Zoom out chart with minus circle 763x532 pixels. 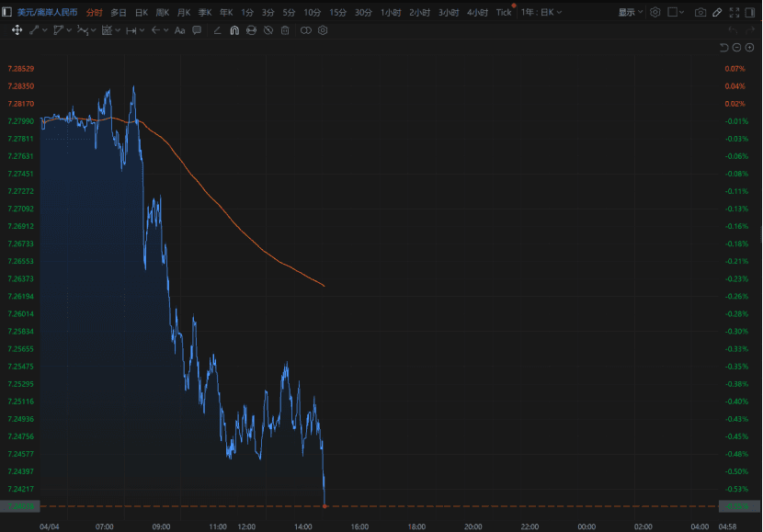[736, 47]
